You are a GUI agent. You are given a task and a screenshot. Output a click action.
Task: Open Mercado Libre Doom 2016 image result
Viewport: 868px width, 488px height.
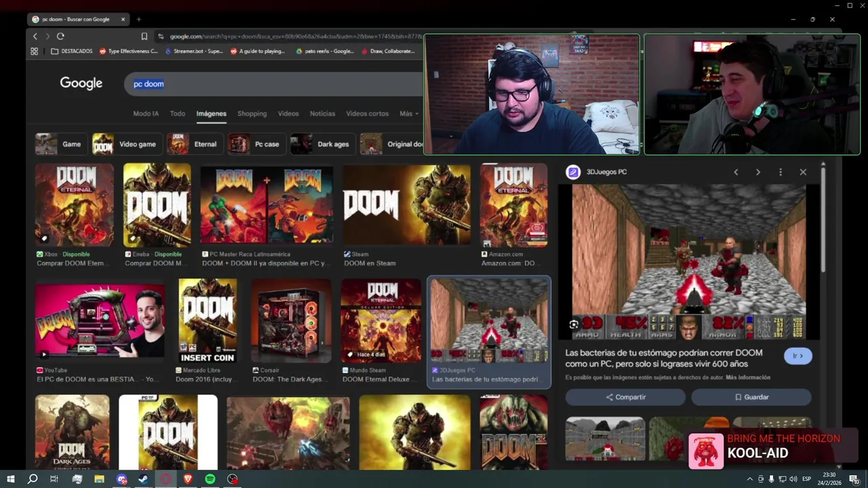[208, 321]
